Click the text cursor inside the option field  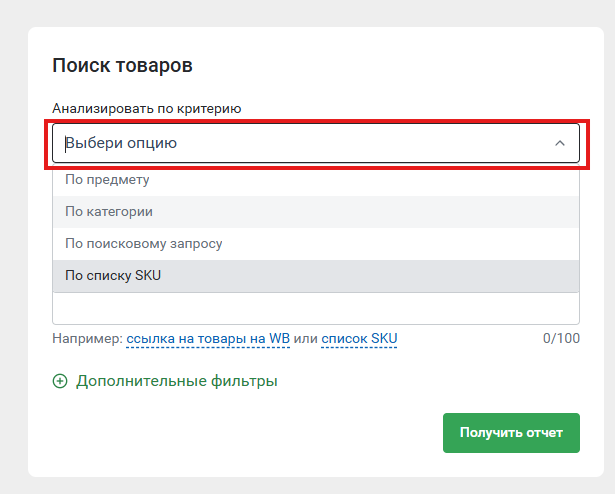click(66, 144)
